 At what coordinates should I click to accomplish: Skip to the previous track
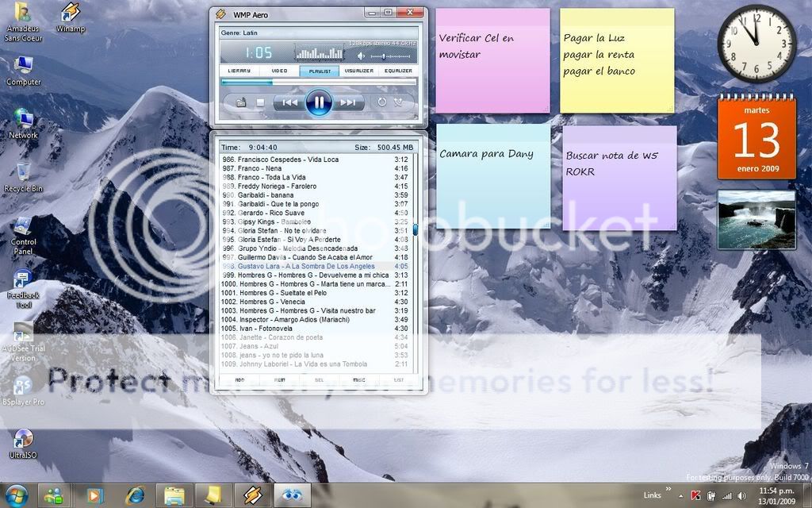pos(289,102)
